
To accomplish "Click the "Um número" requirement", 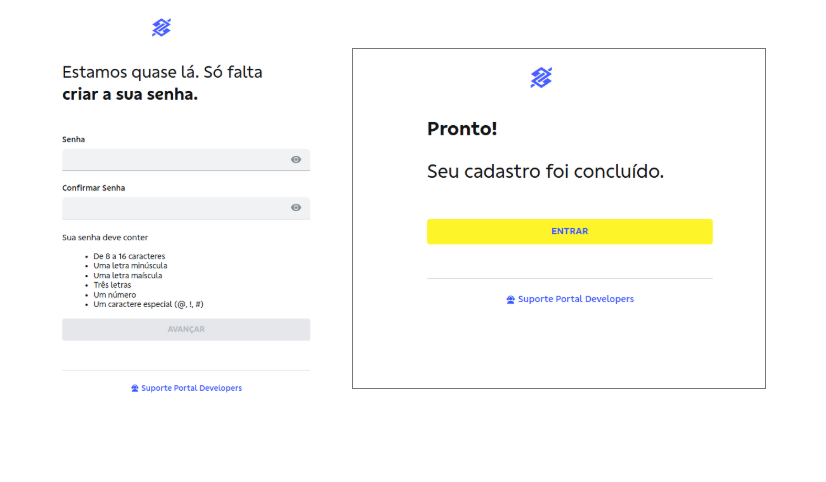I will click(x=113, y=295).
